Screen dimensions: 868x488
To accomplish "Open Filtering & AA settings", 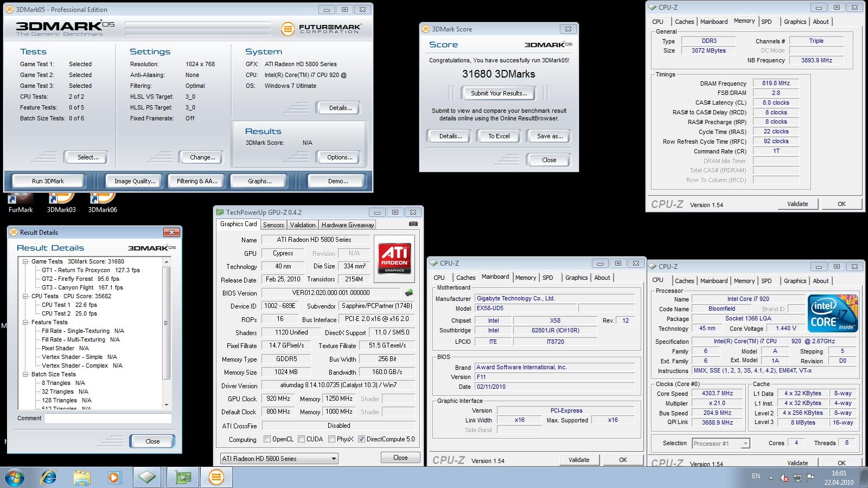I will 197,181.
